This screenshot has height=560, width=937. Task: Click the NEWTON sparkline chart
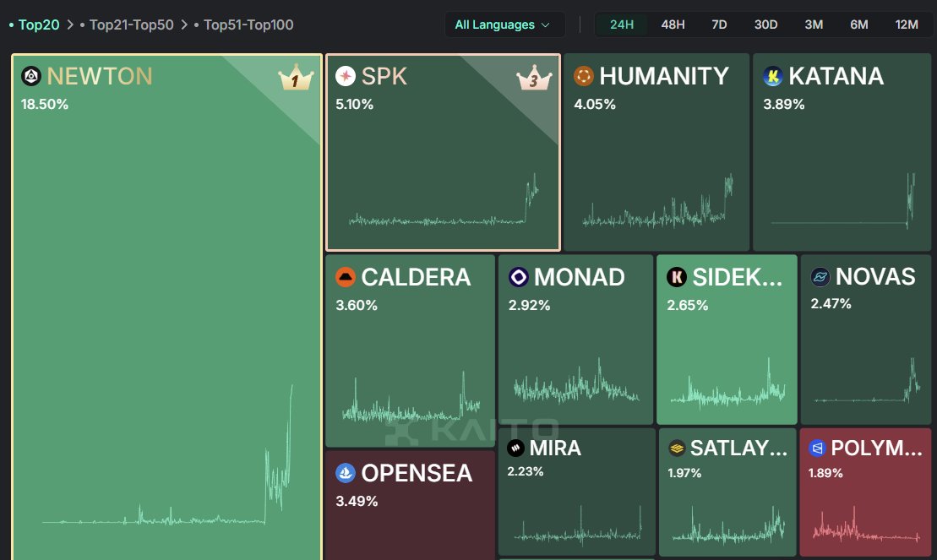(x=167, y=455)
